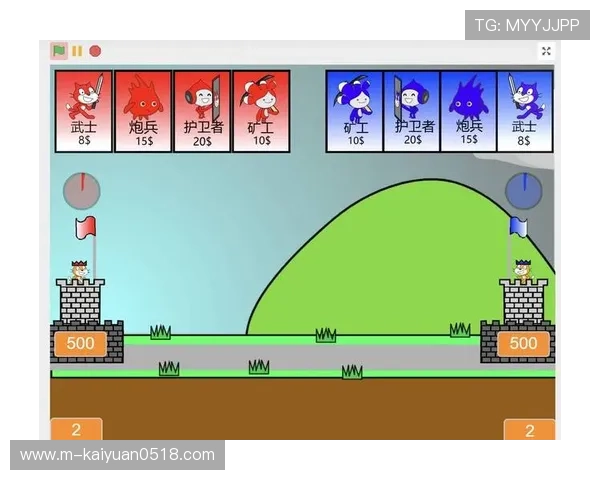Pause the game with the yellow pause icon
The image size is (600, 480).
[x=77, y=50]
